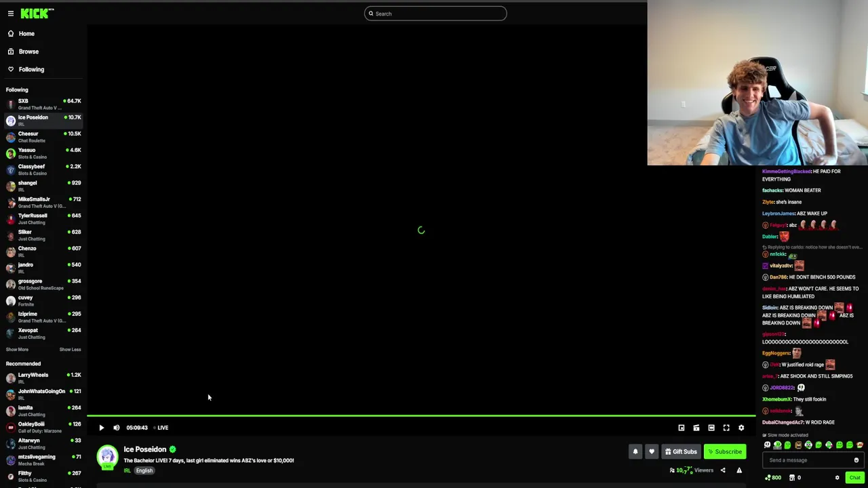
Task: Expand following list with Show more
Action: click(17, 350)
